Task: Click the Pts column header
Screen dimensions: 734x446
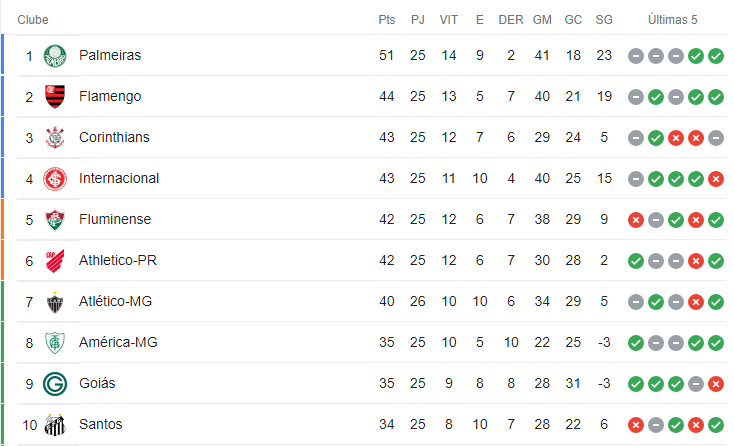Action: point(387,20)
